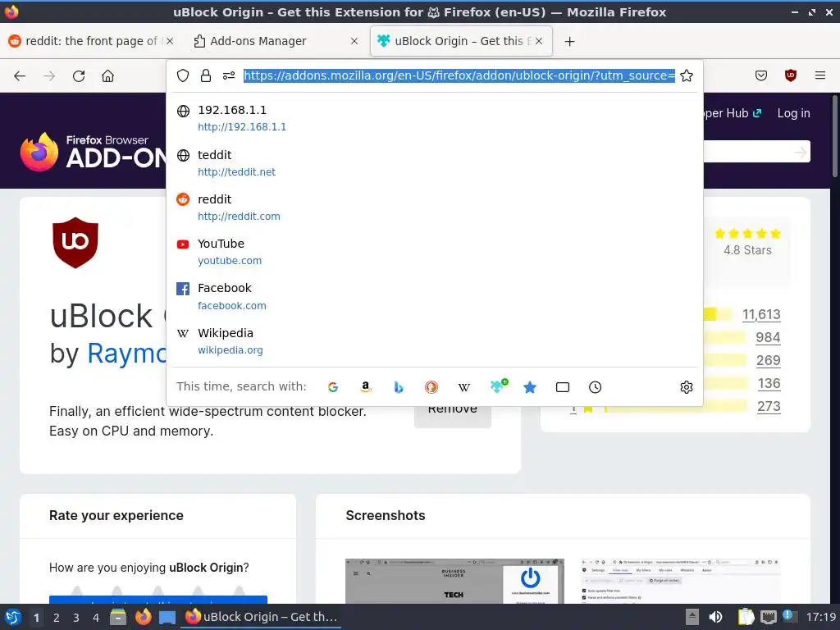
Task: Search history with the clock icon
Action: coord(596,387)
